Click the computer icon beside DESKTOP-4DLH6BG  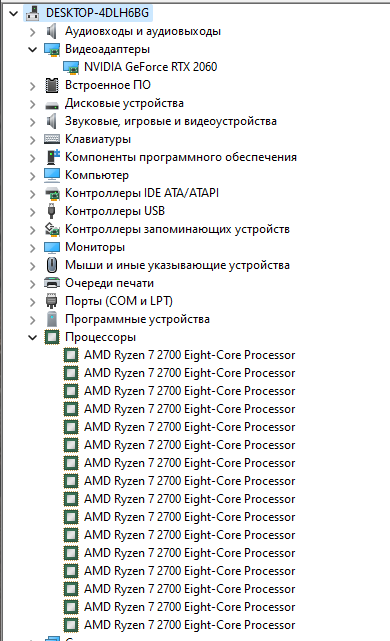point(32,13)
